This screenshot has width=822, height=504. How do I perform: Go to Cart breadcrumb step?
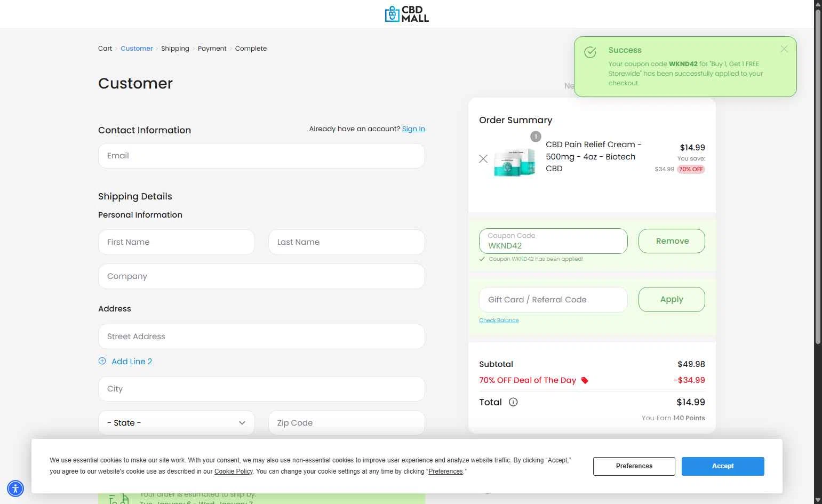(105, 49)
